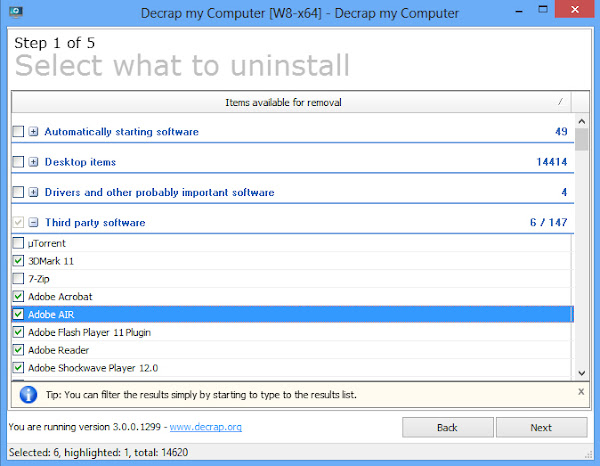
Task: Maximize the Decrap my Computer window
Action: (x=543, y=9)
